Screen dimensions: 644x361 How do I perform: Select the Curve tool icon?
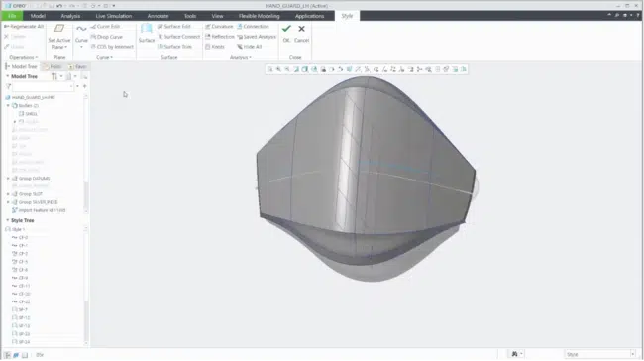pyautogui.click(x=81, y=29)
